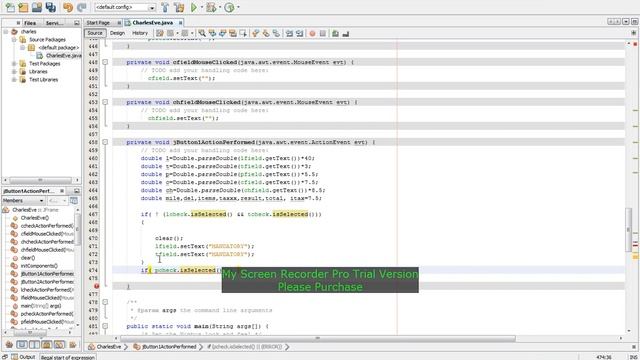This screenshot has height=360, width=640.
Task: Open the Output window button
Action: tap(23, 357)
